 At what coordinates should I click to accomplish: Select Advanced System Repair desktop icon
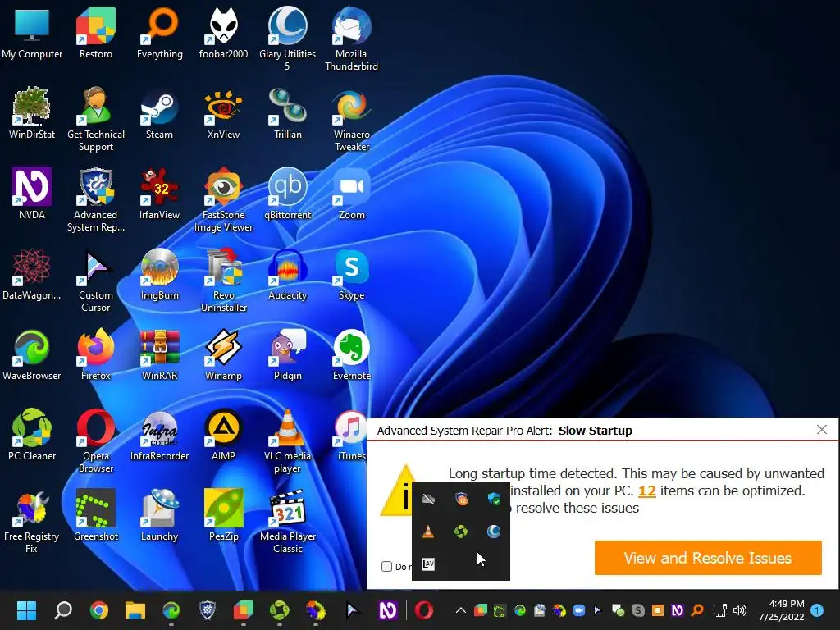pyautogui.click(x=95, y=199)
